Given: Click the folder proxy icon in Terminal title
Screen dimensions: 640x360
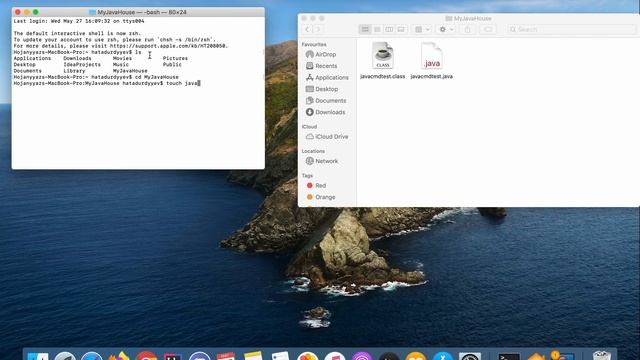Looking at the screenshot, I should 92,12.
